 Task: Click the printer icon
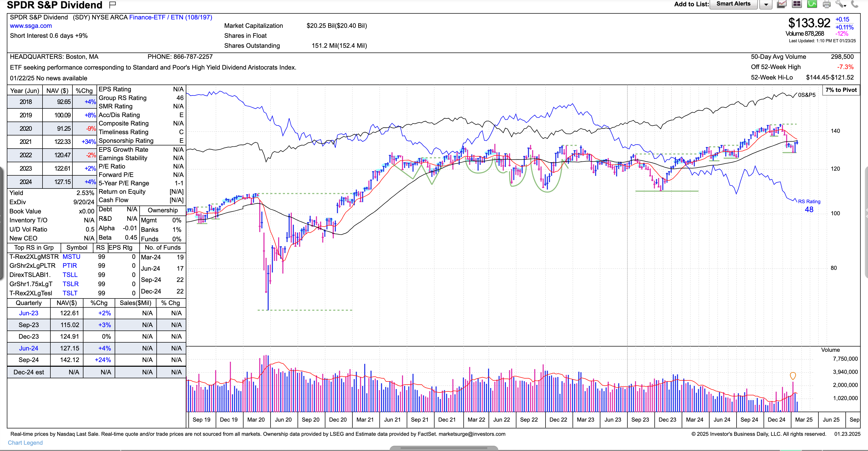[x=827, y=4]
